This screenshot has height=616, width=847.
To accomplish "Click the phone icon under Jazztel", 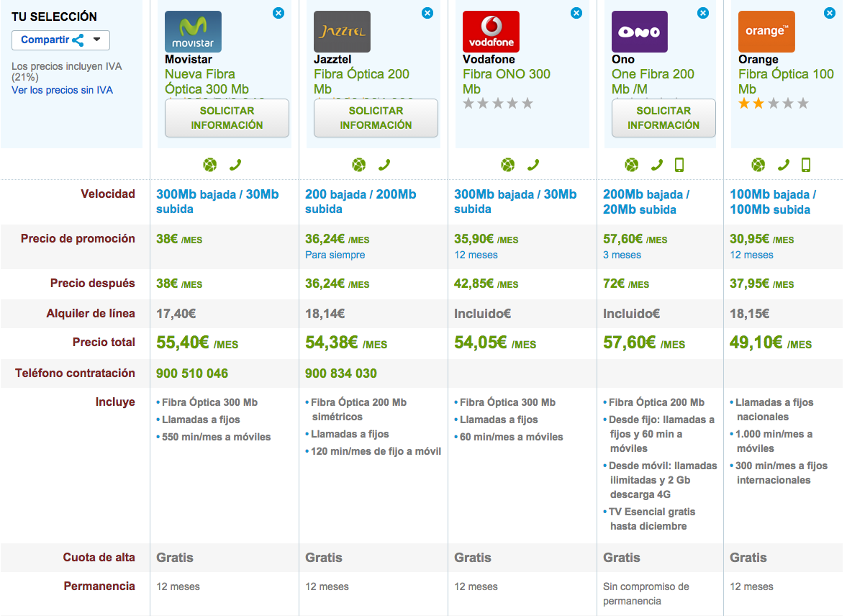I will pos(384,165).
